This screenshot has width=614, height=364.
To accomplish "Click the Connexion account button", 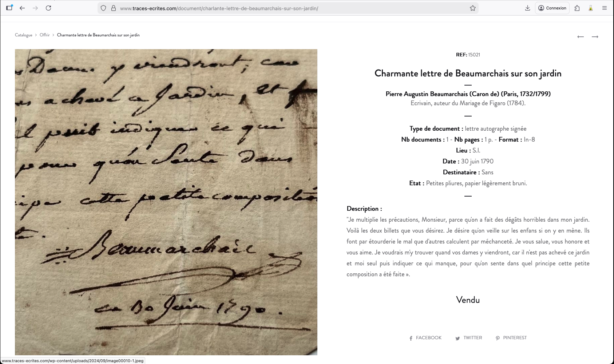I will click(552, 8).
